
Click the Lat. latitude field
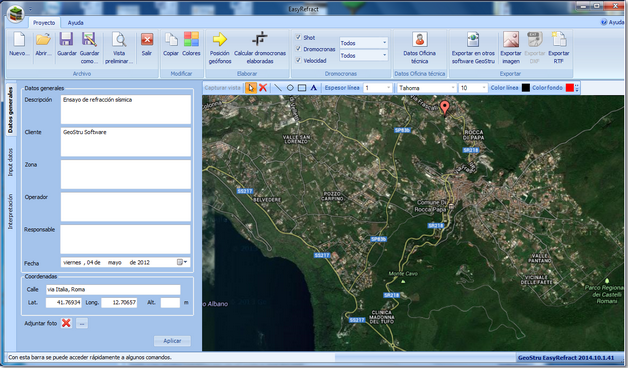point(64,303)
